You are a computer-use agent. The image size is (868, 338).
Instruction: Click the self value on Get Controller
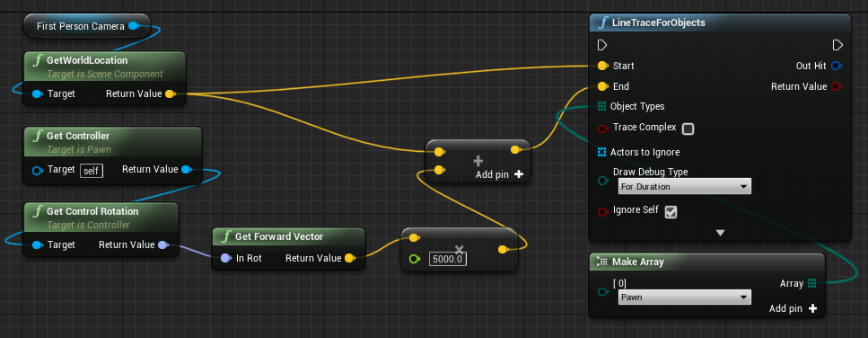click(x=92, y=171)
